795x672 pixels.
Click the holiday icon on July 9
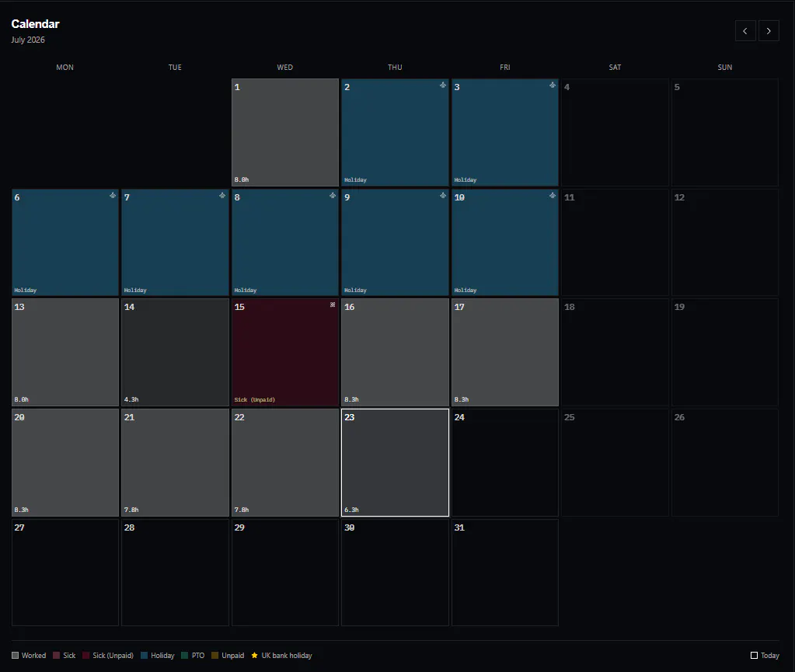point(443,195)
